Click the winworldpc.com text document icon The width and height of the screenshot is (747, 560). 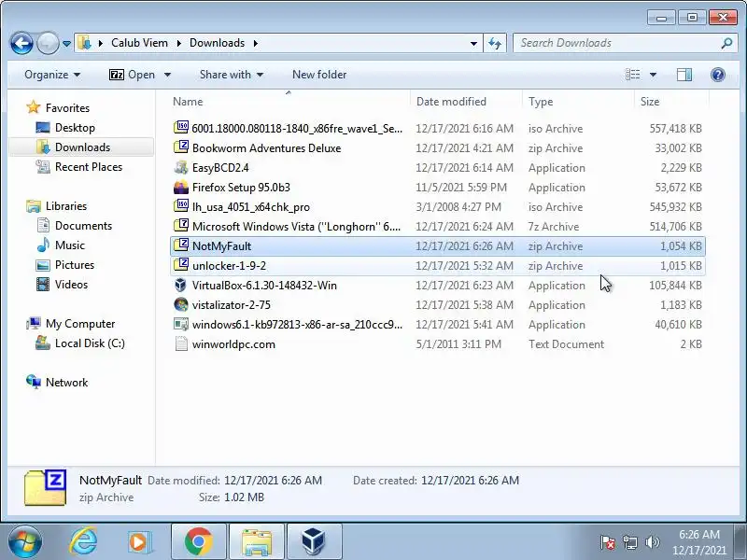[181, 343]
